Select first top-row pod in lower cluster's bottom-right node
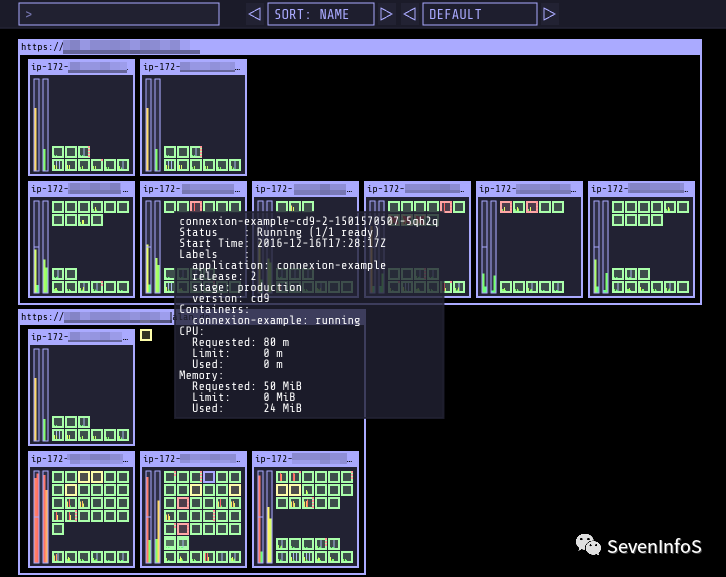Image resolution: width=726 pixels, height=577 pixels. (282, 477)
